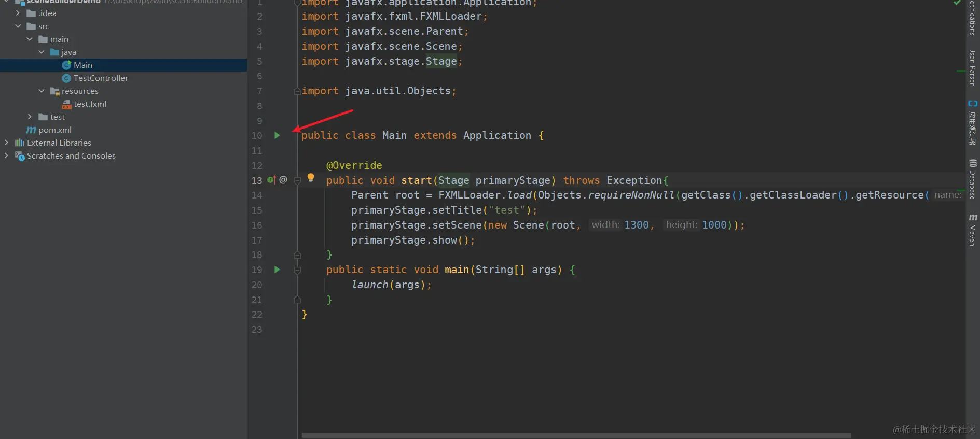
Task: Select Main in the project tree
Action: pos(83,65)
